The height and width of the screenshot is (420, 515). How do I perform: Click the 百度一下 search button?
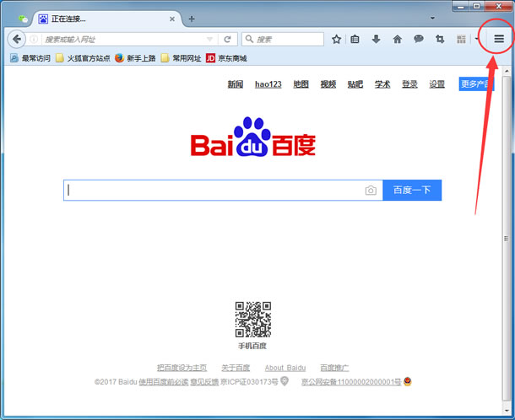tap(412, 190)
